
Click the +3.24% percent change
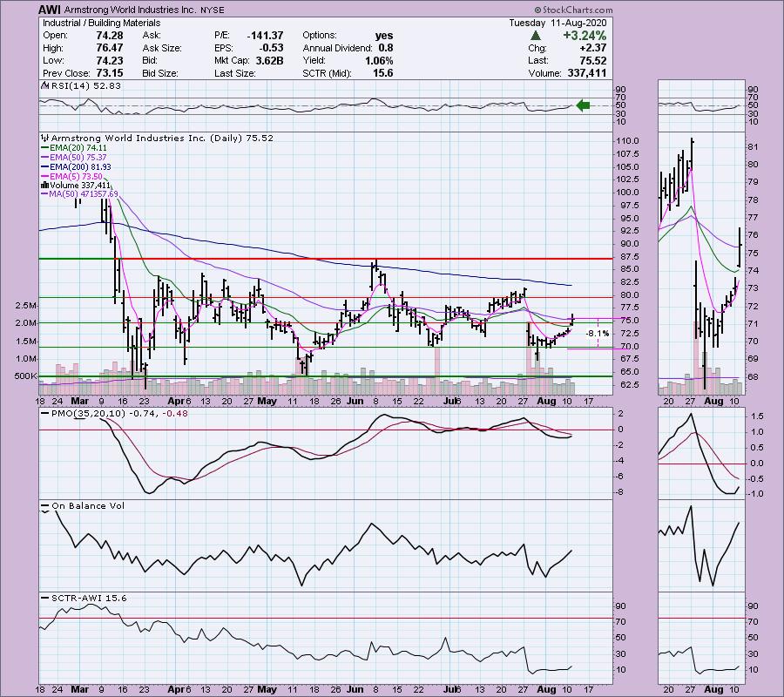tap(585, 36)
